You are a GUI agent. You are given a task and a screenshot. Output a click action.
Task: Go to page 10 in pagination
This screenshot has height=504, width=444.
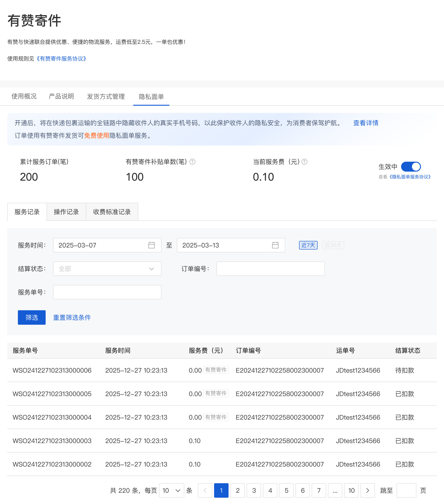click(351, 490)
